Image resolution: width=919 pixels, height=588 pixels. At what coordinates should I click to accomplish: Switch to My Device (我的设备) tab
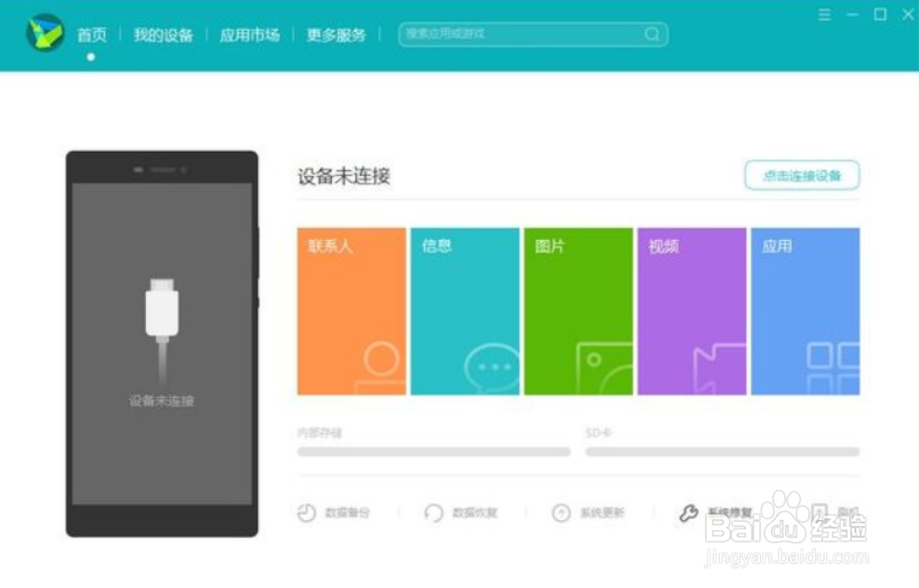coord(163,34)
